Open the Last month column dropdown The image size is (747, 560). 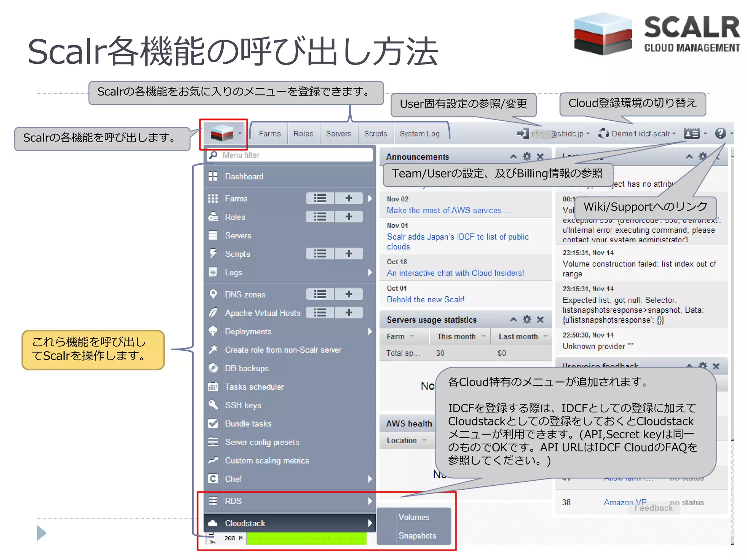coord(545,336)
